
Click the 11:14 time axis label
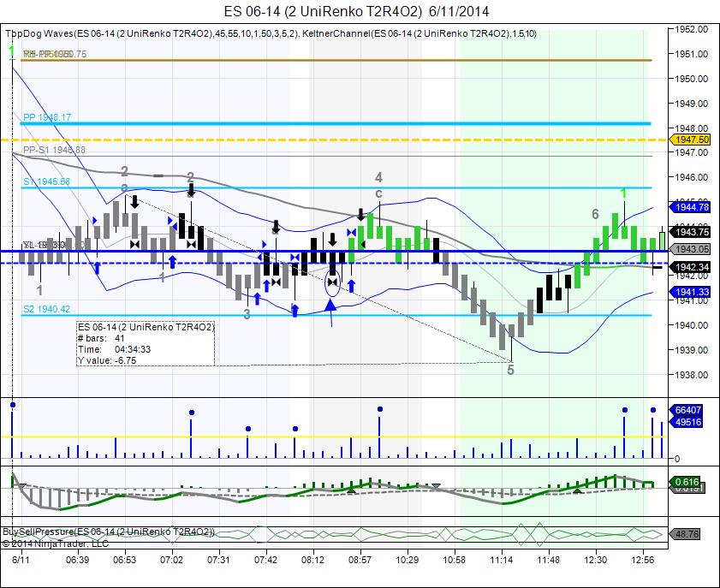point(502,560)
